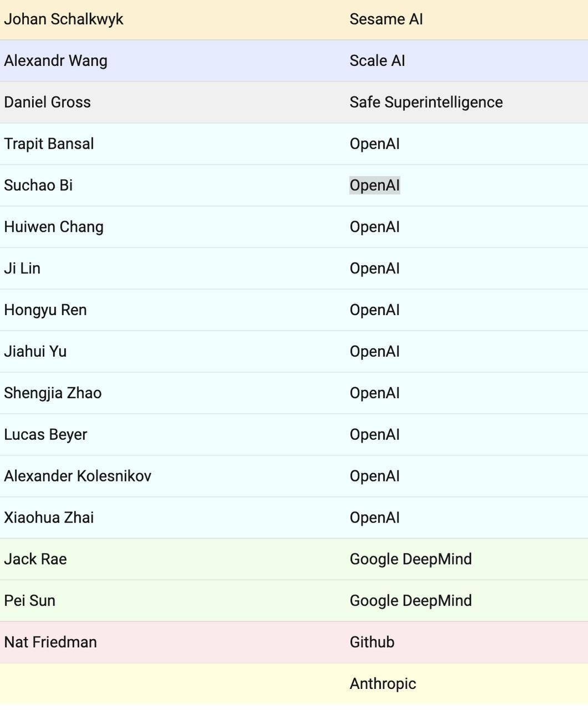Click the Lucas Beyer cell
This screenshot has height=710, width=588.
point(45,435)
